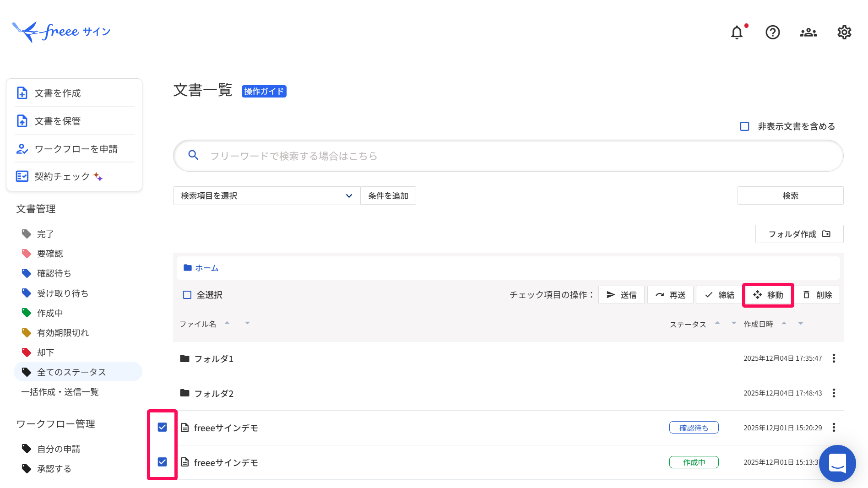The image size is (868, 488).
Task: Toggle 非表示文書を含める checkbox
Action: tap(745, 126)
